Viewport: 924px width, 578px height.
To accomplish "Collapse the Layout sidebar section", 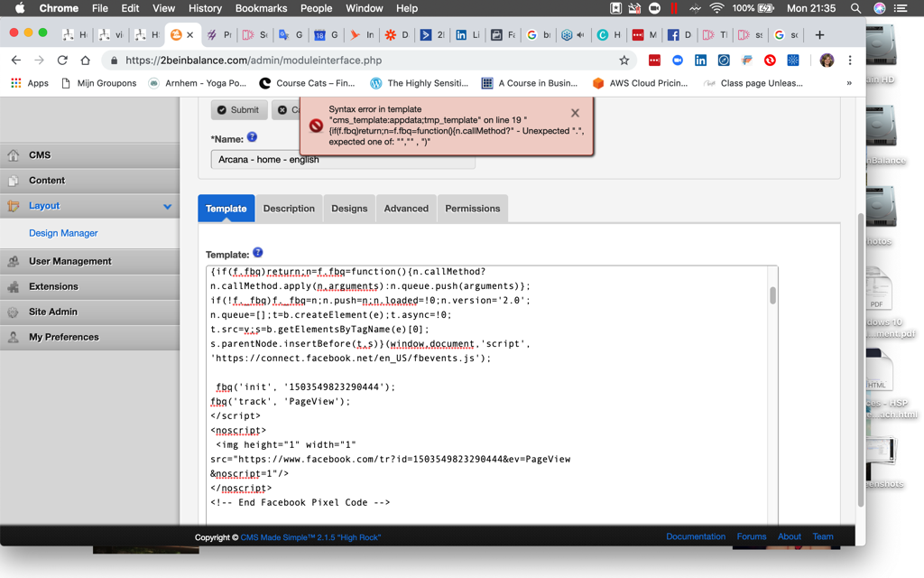I will coord(167,206).
